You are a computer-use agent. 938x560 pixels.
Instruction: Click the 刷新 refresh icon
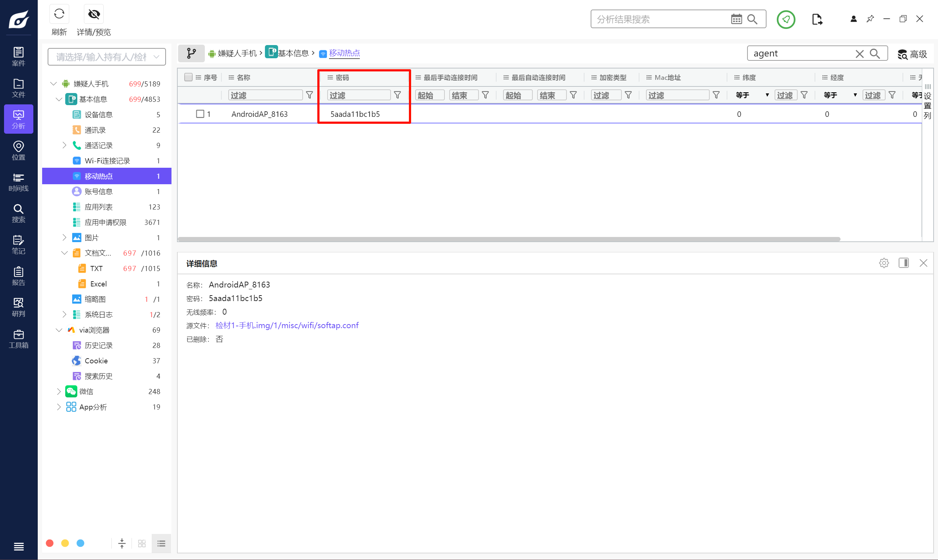59,14
